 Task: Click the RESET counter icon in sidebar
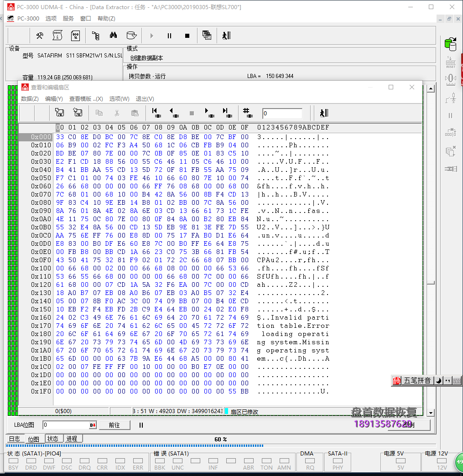coord(451,62)
